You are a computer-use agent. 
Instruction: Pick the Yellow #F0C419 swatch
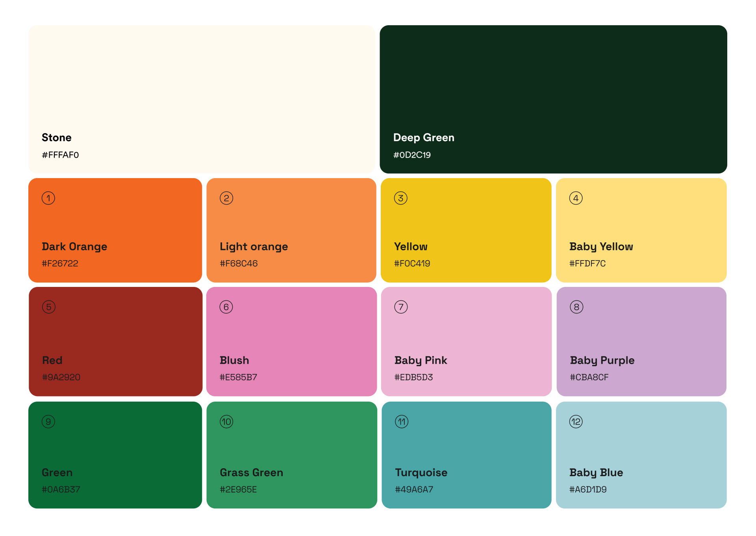[466, 230]
